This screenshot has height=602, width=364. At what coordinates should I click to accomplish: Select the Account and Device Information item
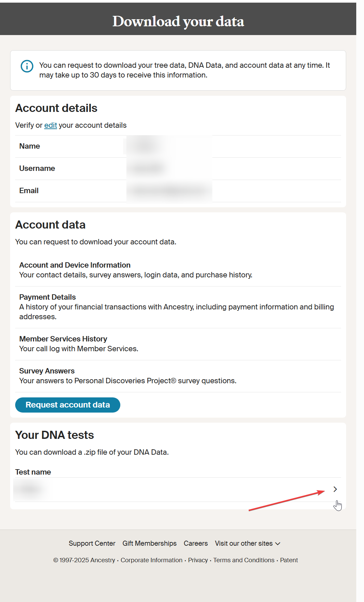click(75, 265)
